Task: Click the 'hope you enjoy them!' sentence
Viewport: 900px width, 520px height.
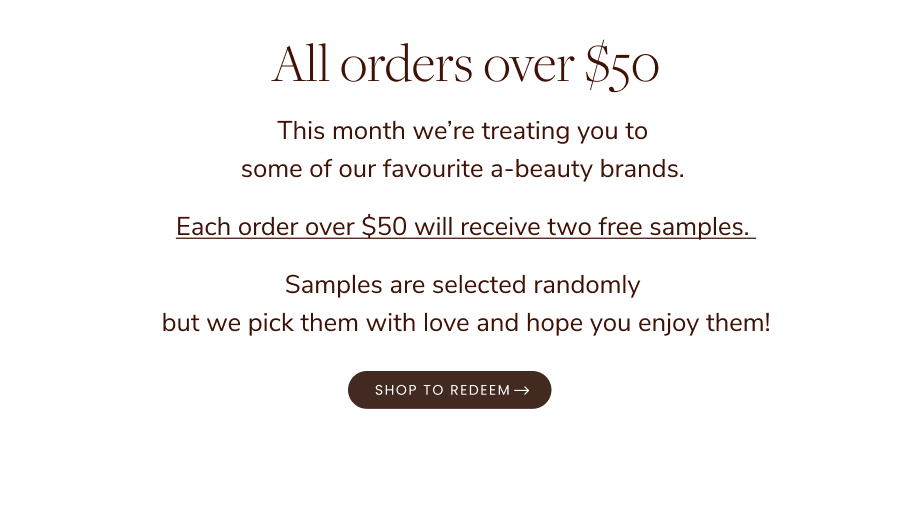Action: pos(648,323)
